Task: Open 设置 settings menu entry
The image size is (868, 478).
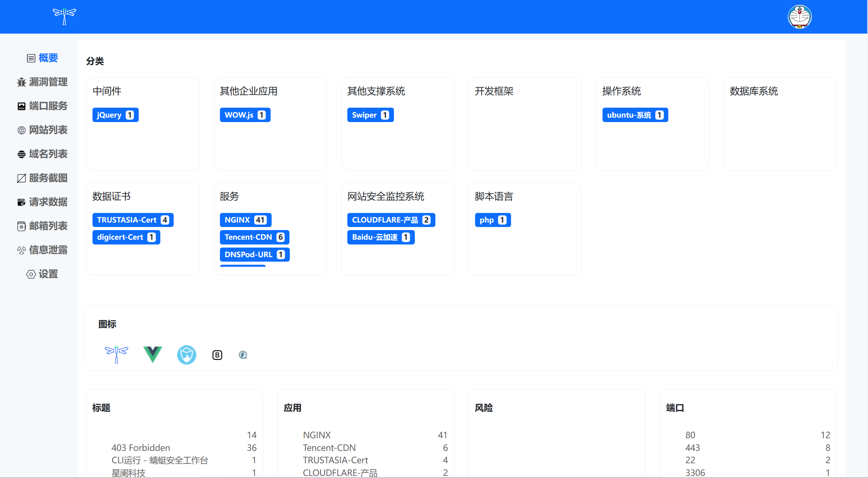Action: pos(48,274)
